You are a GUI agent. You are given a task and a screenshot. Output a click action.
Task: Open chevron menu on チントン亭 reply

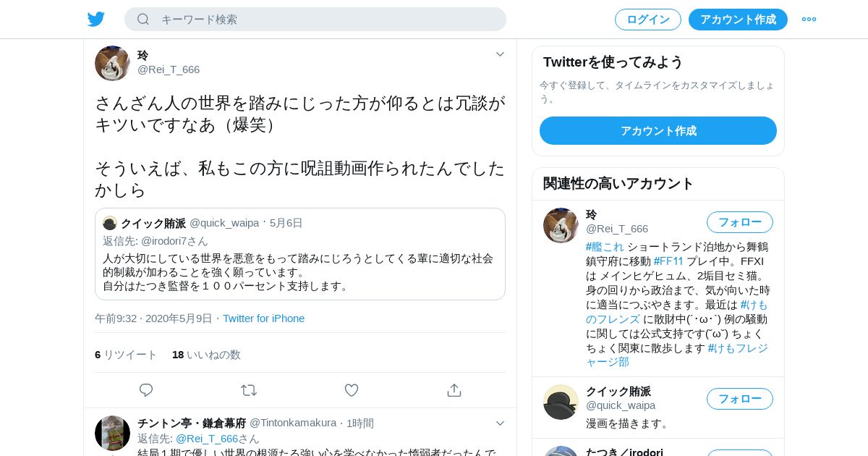(500, 423)
